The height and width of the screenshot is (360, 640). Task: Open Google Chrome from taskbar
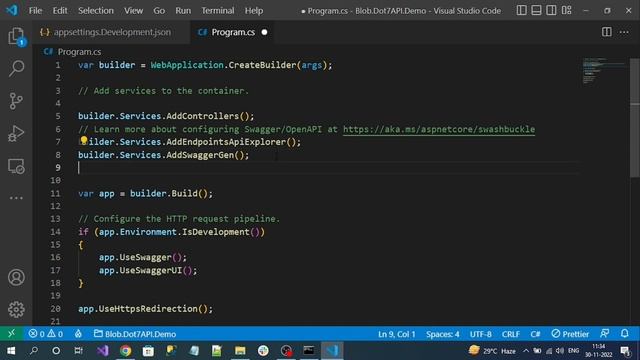126,351
